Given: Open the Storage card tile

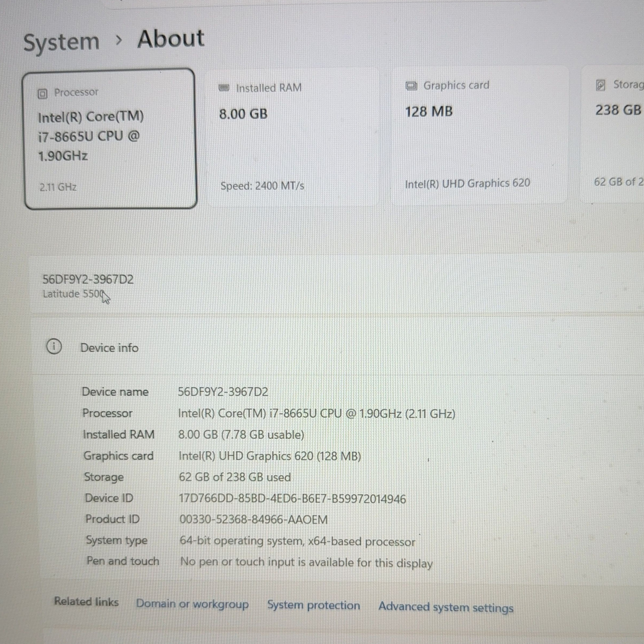Looking at the screenshot, I should (x=613, y=134).
